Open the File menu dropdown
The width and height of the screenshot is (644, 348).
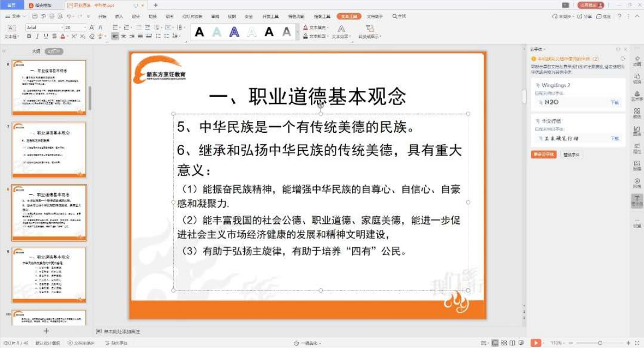(15, 16)
